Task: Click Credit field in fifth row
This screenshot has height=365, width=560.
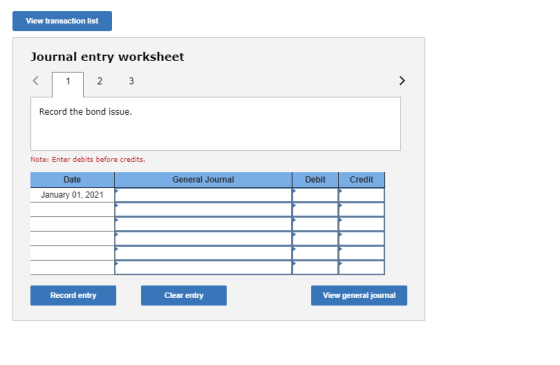Action: 361,253
